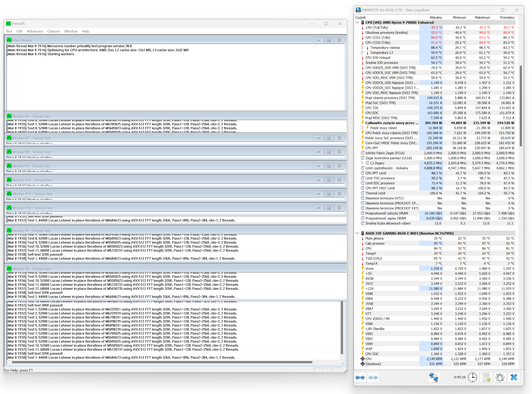Start logging with the sheet-plus icon
Screen dimensions: 532x394
tap(486, 378)
